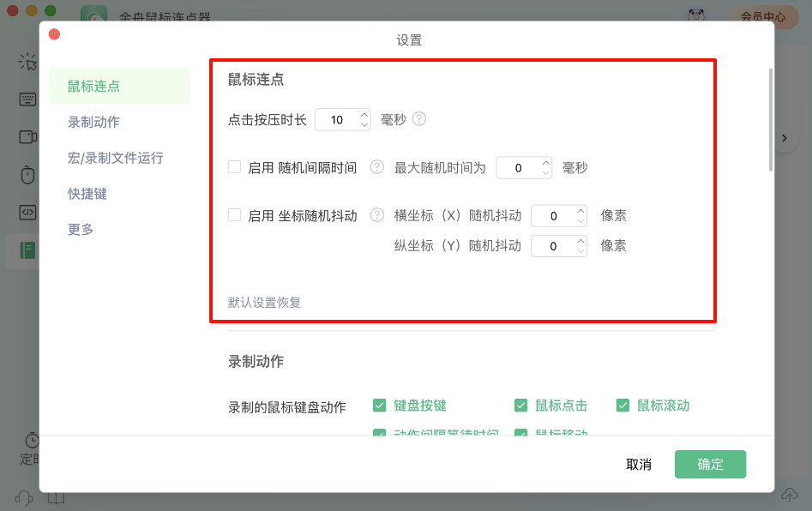Decrease 最大随机时间 with down arrow
Viewport: 812px width, 511px height.
pos(546,172)
